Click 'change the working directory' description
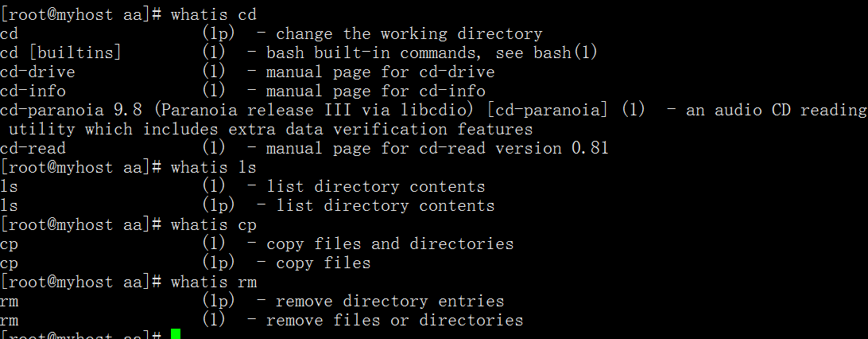868x339 pixels. click(x=409, y=33)
